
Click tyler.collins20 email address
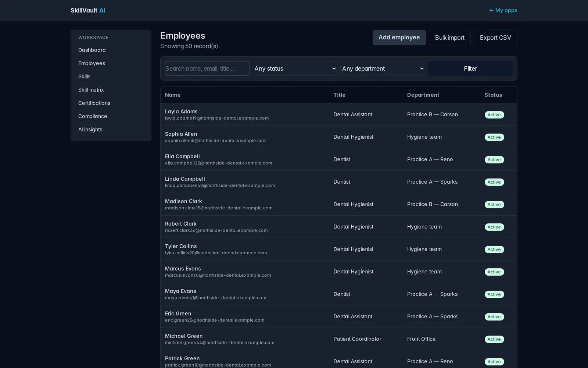216,253
